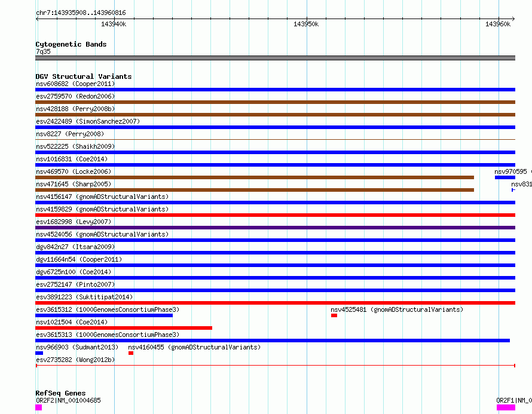The image size is (532, 414).
Task: Click the nsv1016831 (Coe2014) label
Action: point(72,159)
